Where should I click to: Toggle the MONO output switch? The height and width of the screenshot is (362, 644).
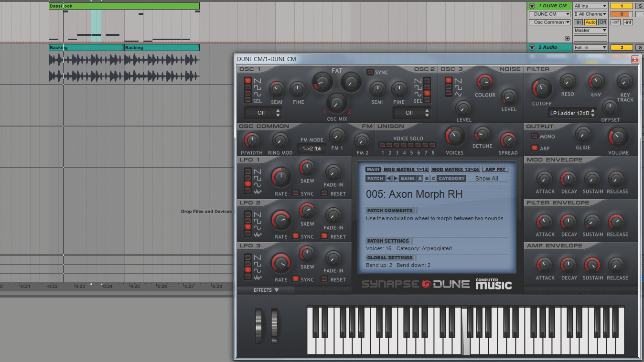pos(534,136)
